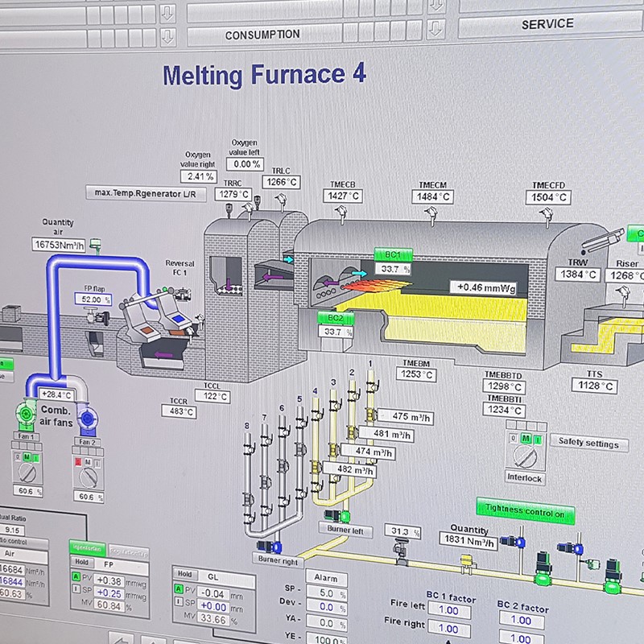Click the gas control valve below 31.3 %
The width and height of the screenshot is (644, 644).
tap(398, 549)
